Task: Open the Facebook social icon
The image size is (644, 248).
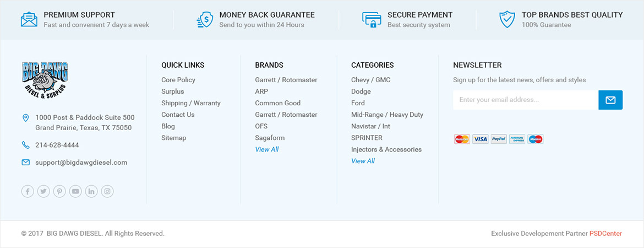Action: [x=28, y=191]
